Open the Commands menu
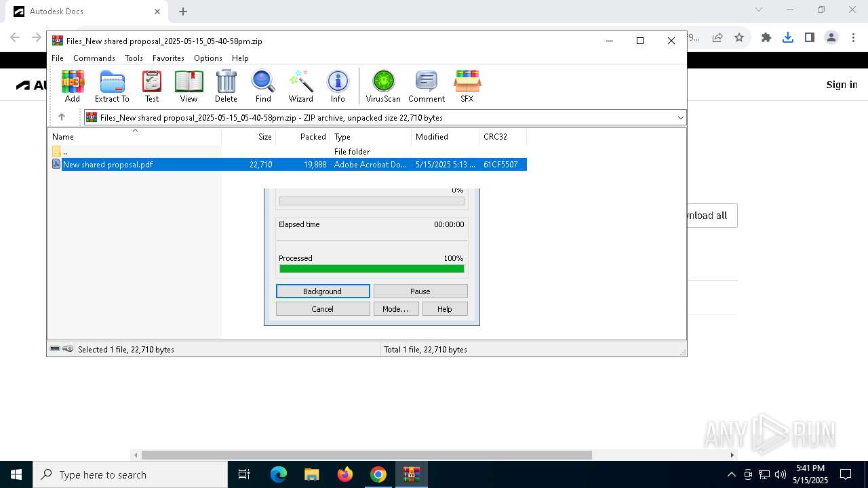This screenshot has width=868, height=488. 94,58
